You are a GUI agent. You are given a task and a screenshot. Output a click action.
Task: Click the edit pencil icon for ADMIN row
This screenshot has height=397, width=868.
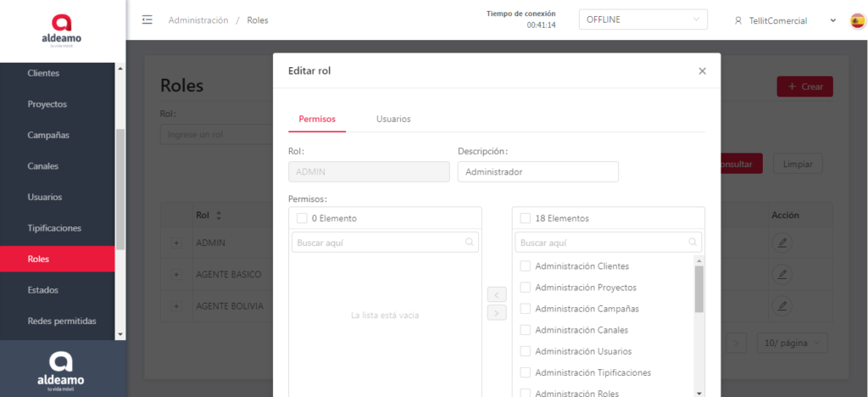click(782, 243)
